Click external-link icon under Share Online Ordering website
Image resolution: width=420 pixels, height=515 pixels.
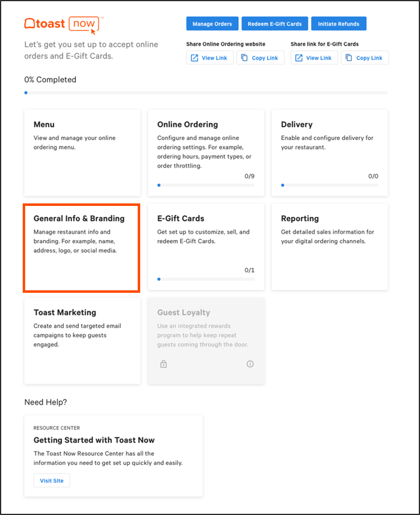pos(194,58)
